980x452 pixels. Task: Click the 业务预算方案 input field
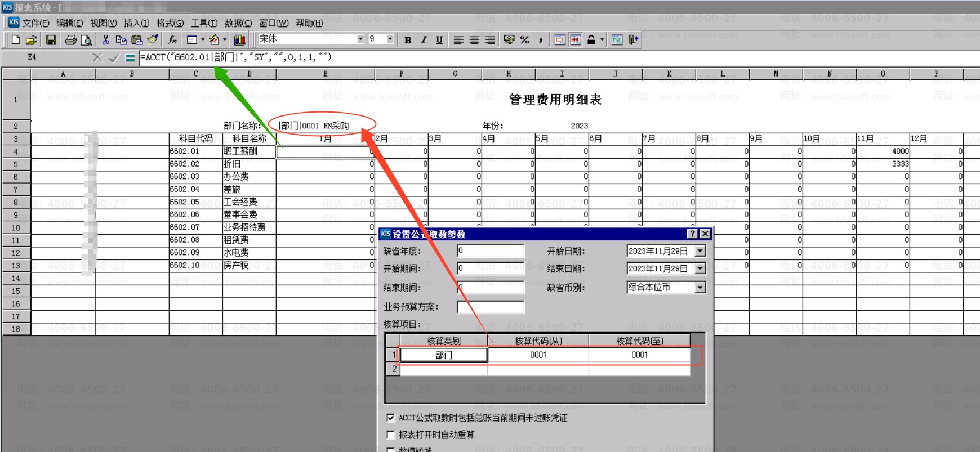click(x=491, y=307)
